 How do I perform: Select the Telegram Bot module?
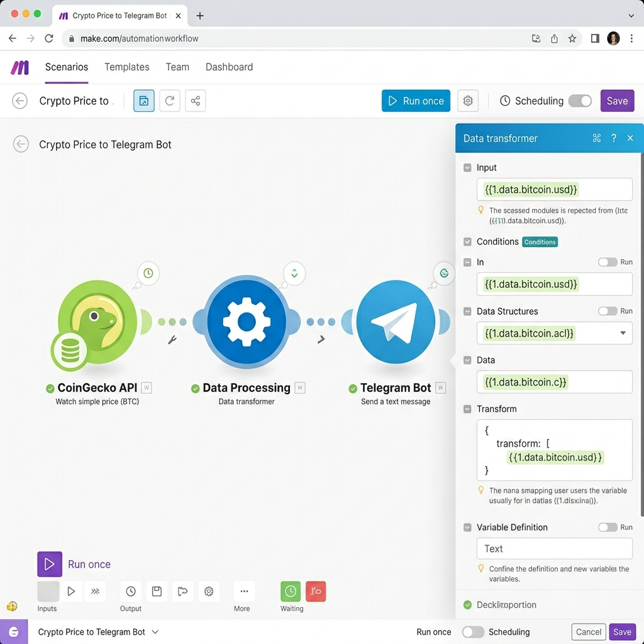pos(396,321)
